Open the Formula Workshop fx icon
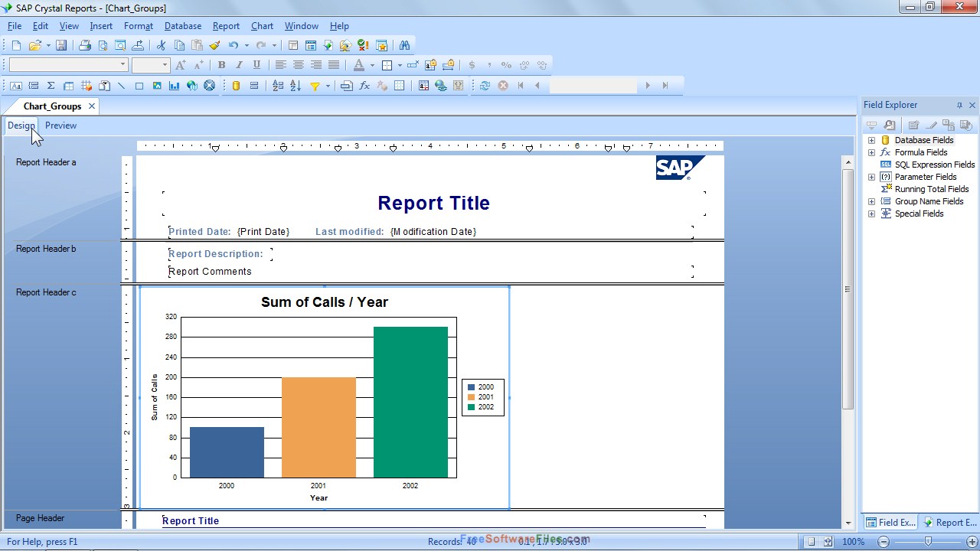 (x=364, y=85)
